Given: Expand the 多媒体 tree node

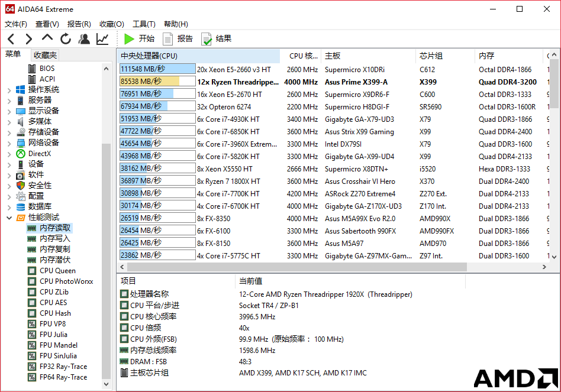Looking at the screenshot, I should 9,122.
